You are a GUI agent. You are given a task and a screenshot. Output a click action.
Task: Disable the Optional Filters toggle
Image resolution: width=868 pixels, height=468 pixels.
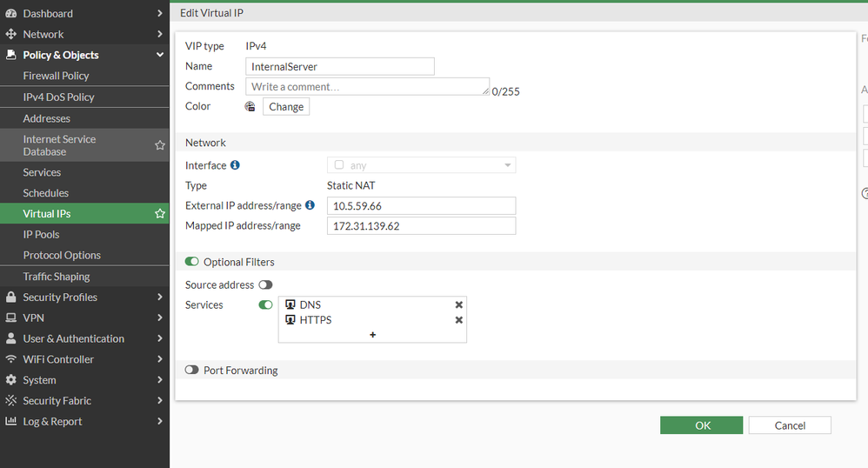[192, 262]
